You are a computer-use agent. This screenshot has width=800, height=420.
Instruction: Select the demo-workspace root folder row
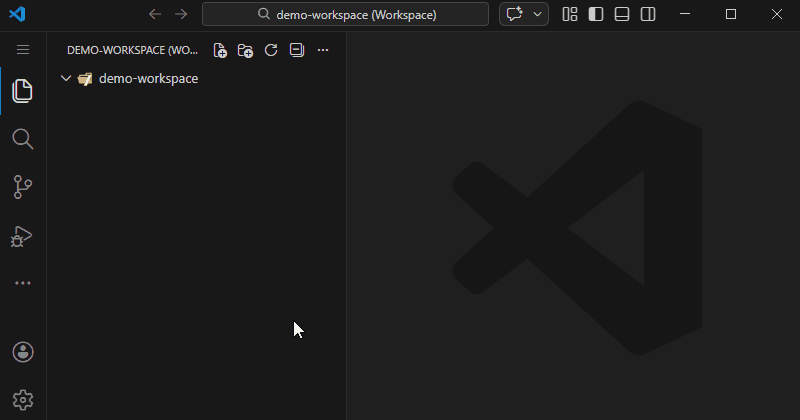(196, 79)
